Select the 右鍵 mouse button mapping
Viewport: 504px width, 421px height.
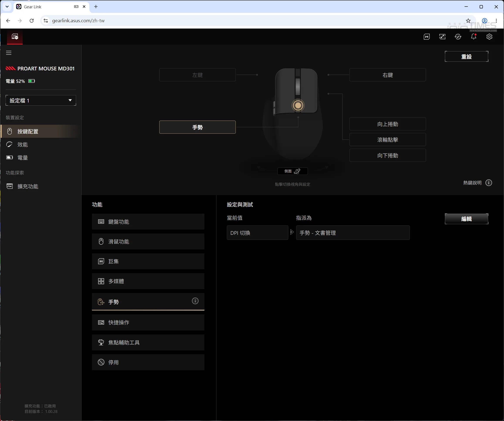click(x=388, y=75)
